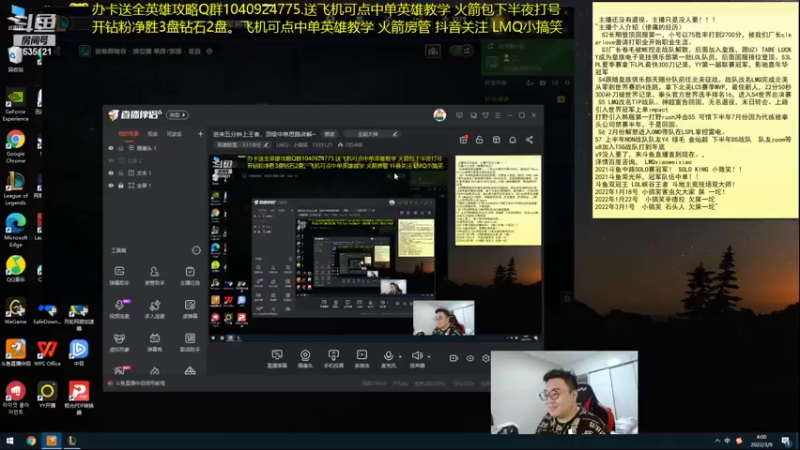Open Chrome from the taskbar

click(x=31, y=440)
